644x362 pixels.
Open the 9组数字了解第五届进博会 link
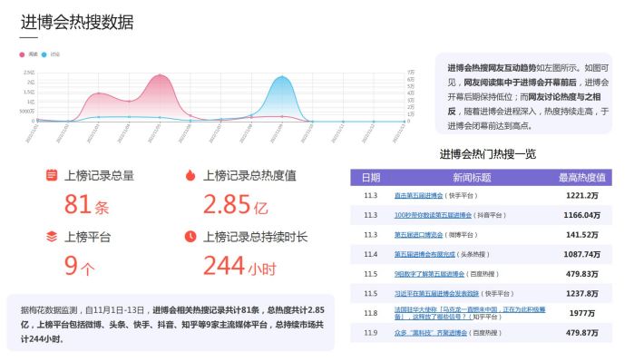(x=429, y=274)
